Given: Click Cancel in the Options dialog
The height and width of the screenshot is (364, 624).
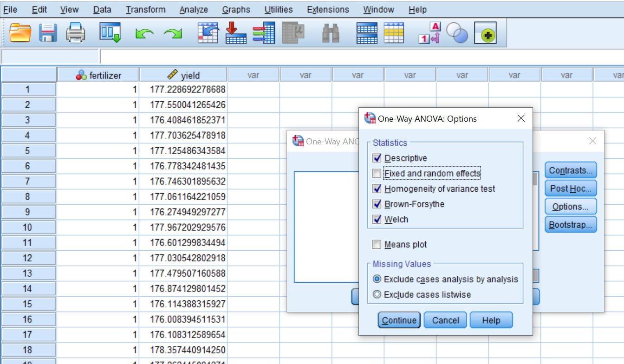Looking at the screenshot, I should pos(445,320).
